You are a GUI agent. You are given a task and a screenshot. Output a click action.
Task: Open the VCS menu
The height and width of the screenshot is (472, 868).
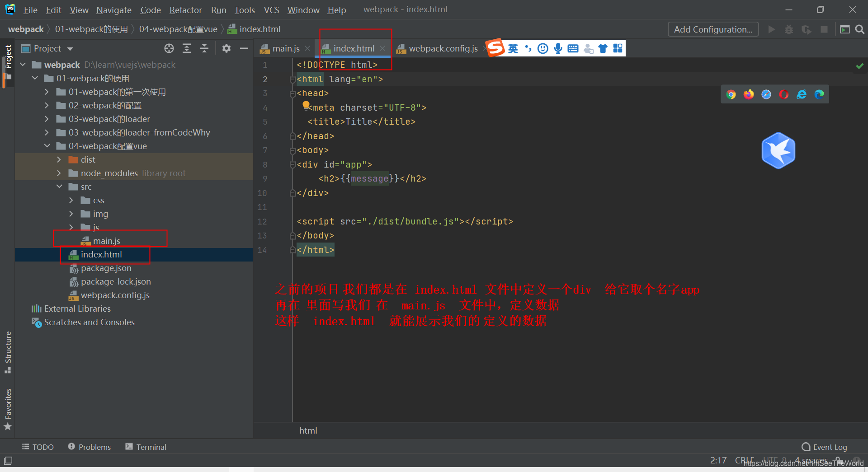pos(271,9)
